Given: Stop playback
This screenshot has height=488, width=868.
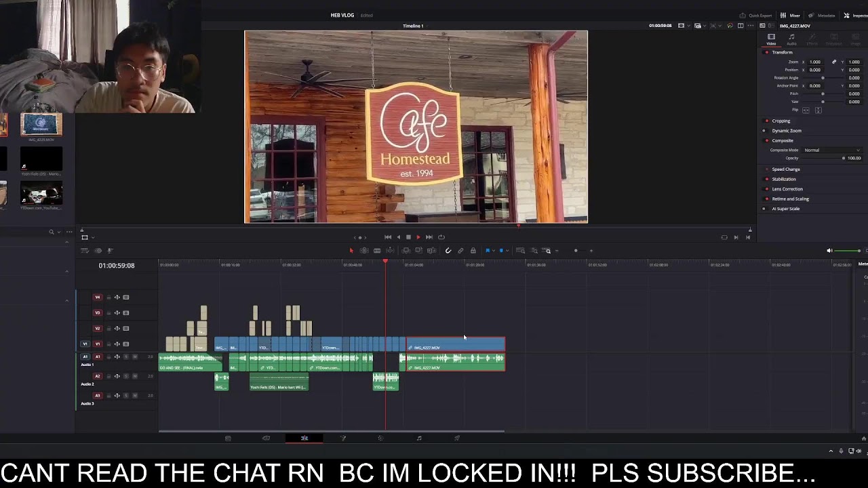Looking at the screenshot, I should point(408,237).
